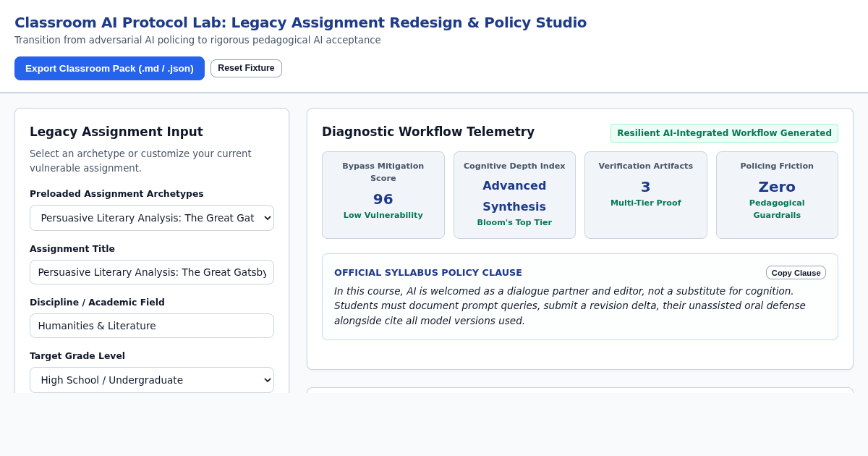Select the Policing Friction card
This screenshot has width=868, height=456.
point(777,195)
